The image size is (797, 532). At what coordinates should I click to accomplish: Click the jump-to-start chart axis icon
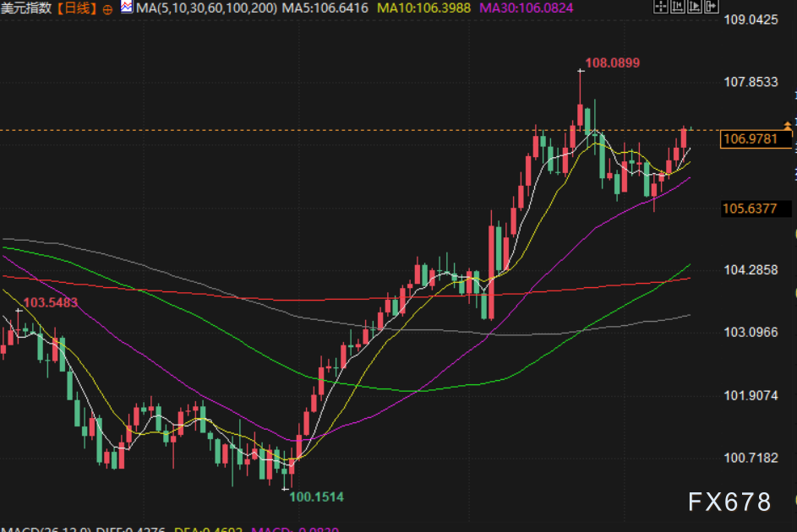[x=677, y=6]
